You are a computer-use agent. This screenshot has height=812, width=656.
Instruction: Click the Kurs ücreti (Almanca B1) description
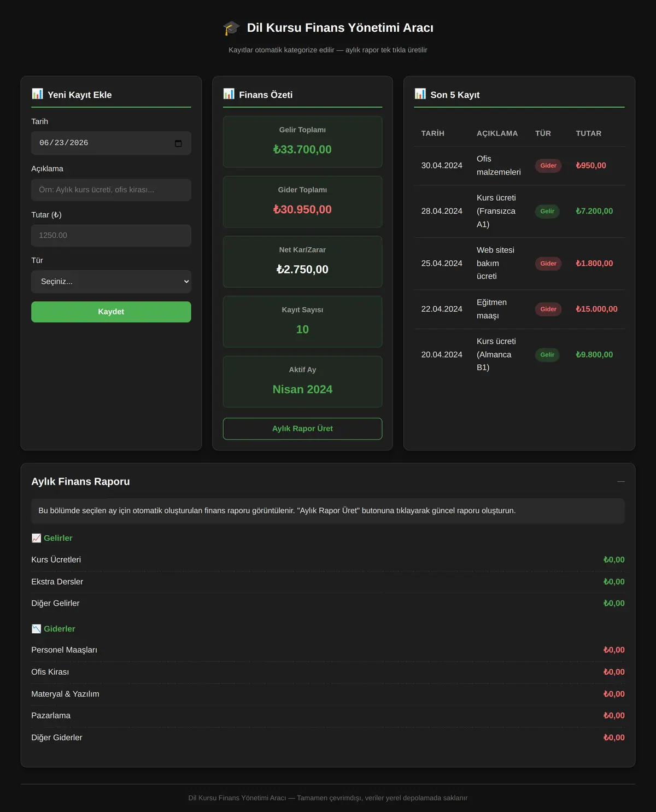(496, 354)
